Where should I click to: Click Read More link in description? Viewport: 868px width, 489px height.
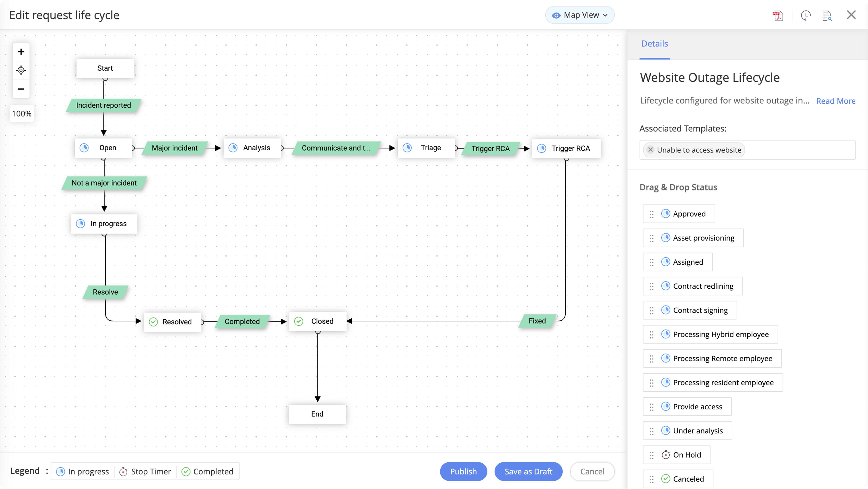[836, 101]
